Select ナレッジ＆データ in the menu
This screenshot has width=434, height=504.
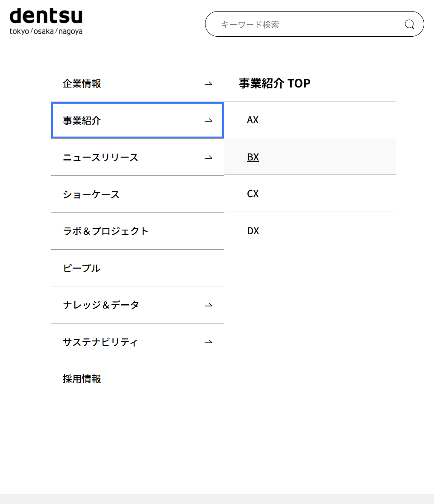(101, 305)
